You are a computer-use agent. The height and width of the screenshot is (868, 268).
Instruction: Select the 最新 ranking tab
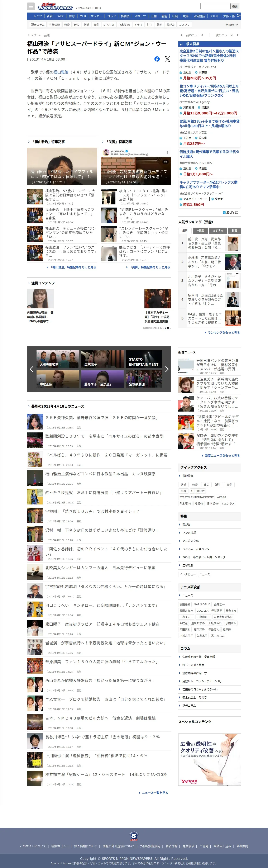coord(185,231)
